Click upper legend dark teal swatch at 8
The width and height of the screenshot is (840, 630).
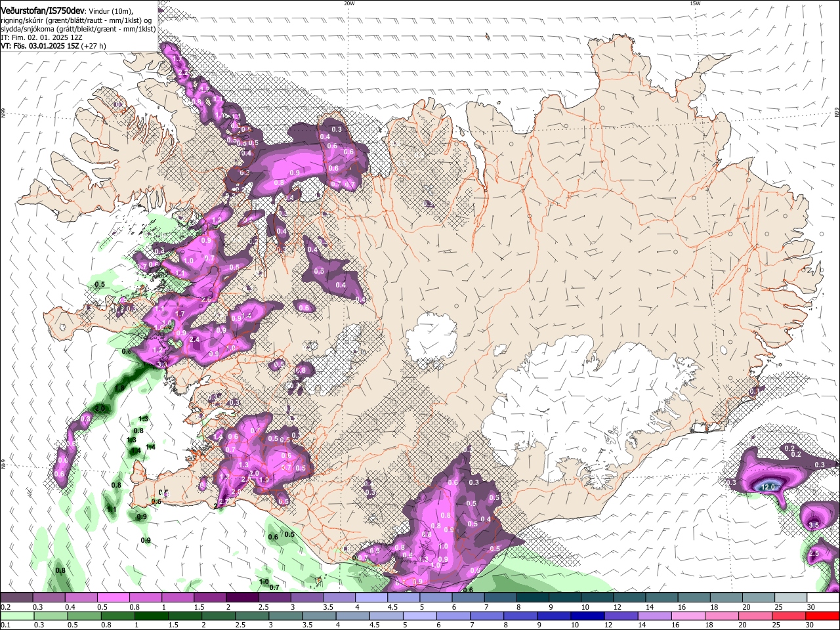[533, 597]
